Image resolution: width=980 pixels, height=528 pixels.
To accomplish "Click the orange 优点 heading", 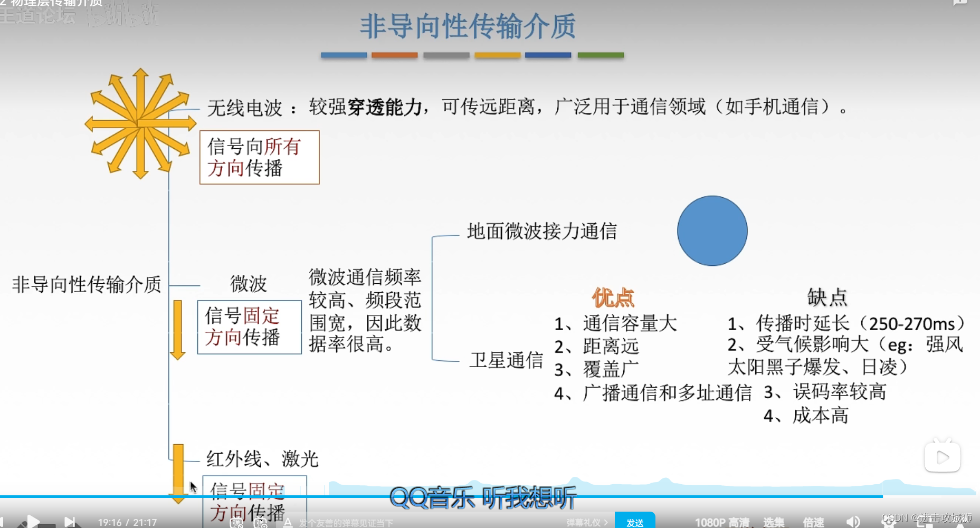I will [613, 297].
